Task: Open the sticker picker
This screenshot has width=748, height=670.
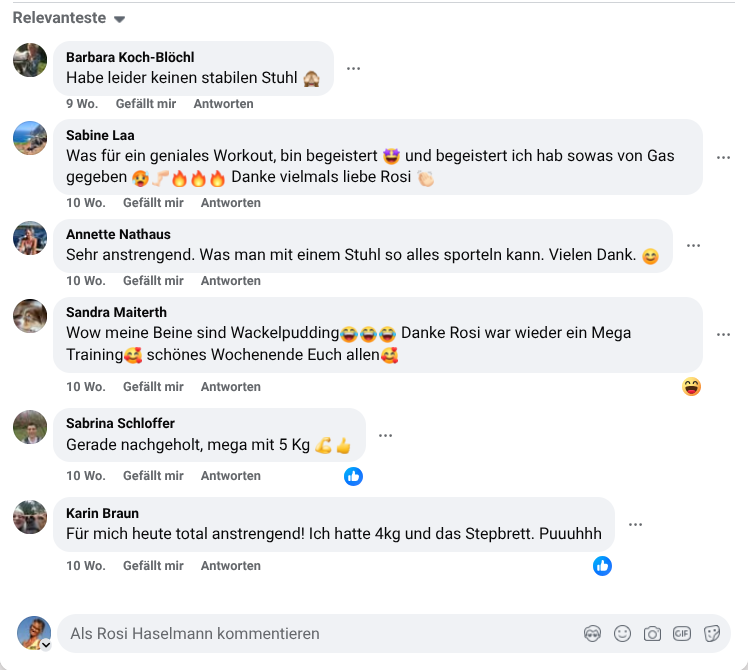Action: [x=712, y=633]
